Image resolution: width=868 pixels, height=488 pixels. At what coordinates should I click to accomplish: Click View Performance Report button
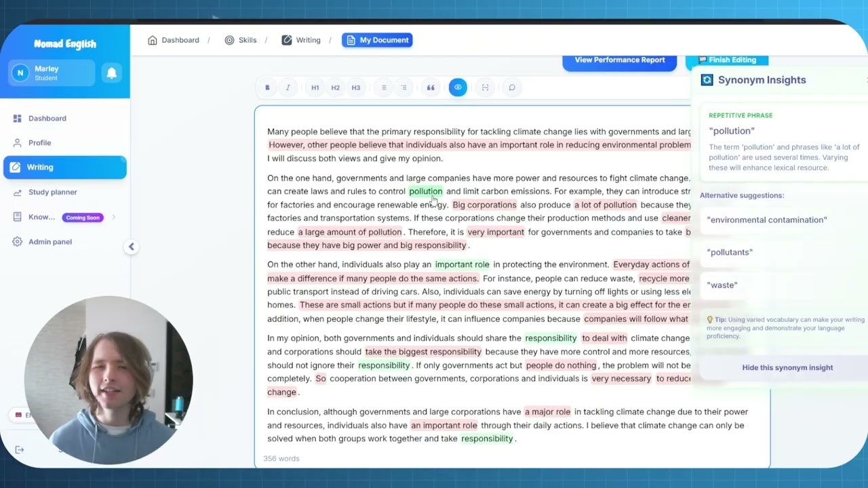[x=620, y=60]
